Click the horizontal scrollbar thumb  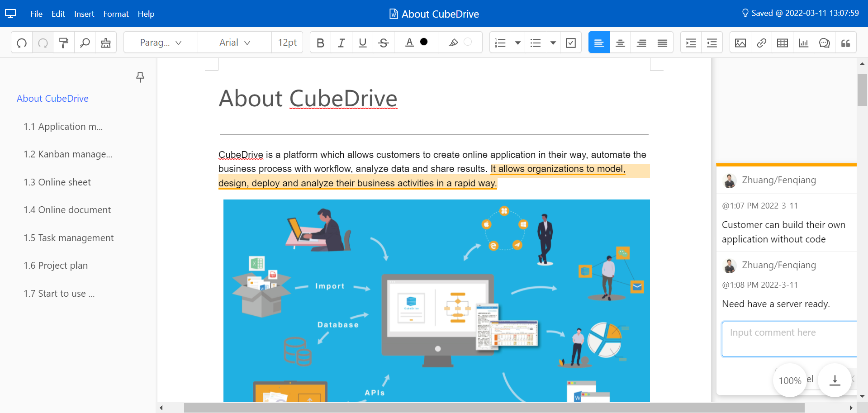coord(493,408)
